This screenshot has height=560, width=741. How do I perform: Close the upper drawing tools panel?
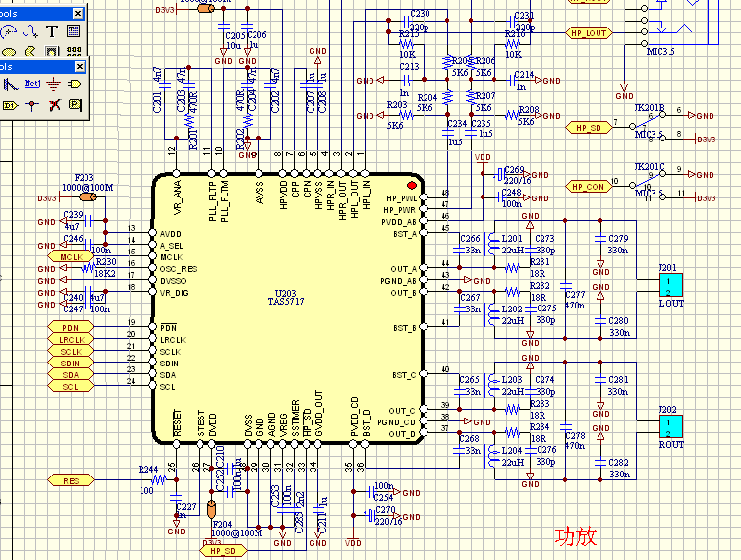(78, 13)
